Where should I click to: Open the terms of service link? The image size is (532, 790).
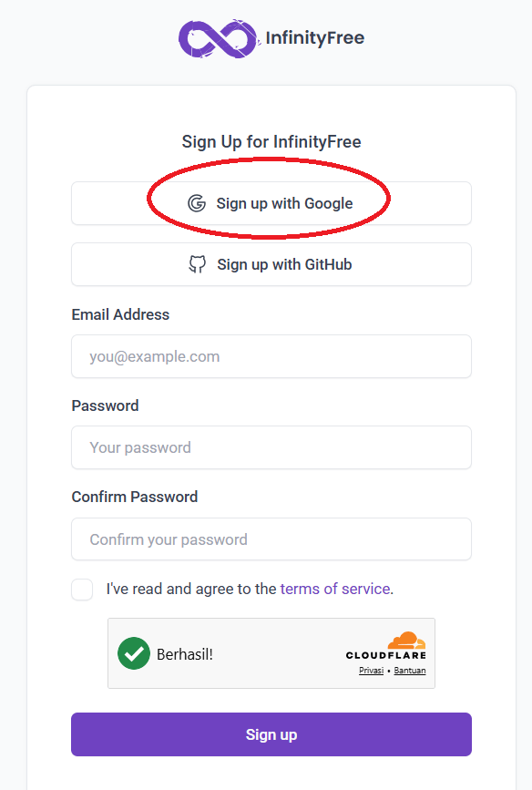click(x=335, y=589)
